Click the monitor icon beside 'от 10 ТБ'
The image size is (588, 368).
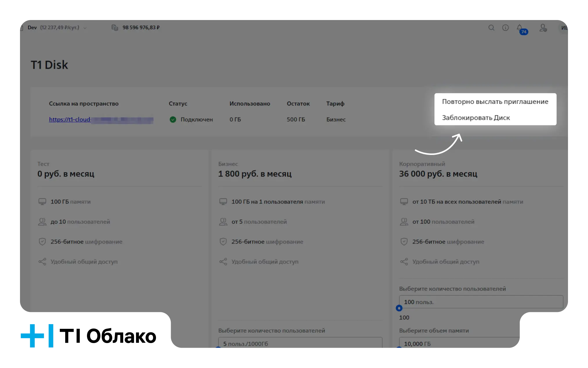404,202
